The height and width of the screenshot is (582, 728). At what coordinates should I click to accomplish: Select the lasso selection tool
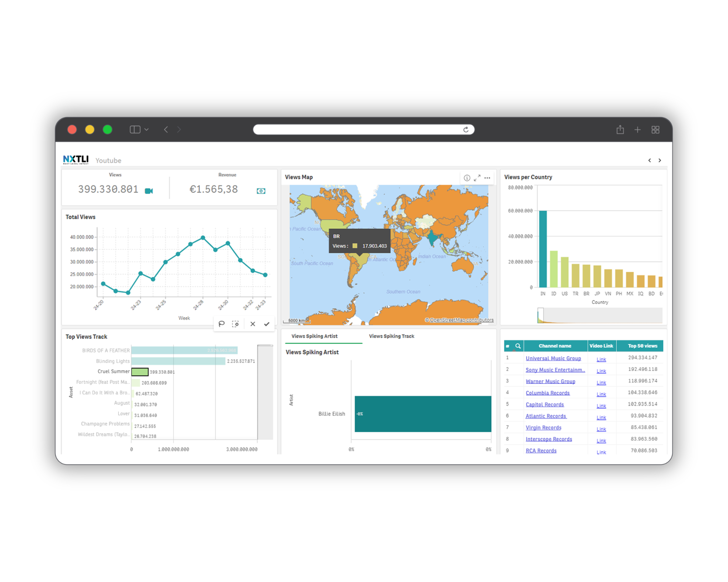coord(222,324)
